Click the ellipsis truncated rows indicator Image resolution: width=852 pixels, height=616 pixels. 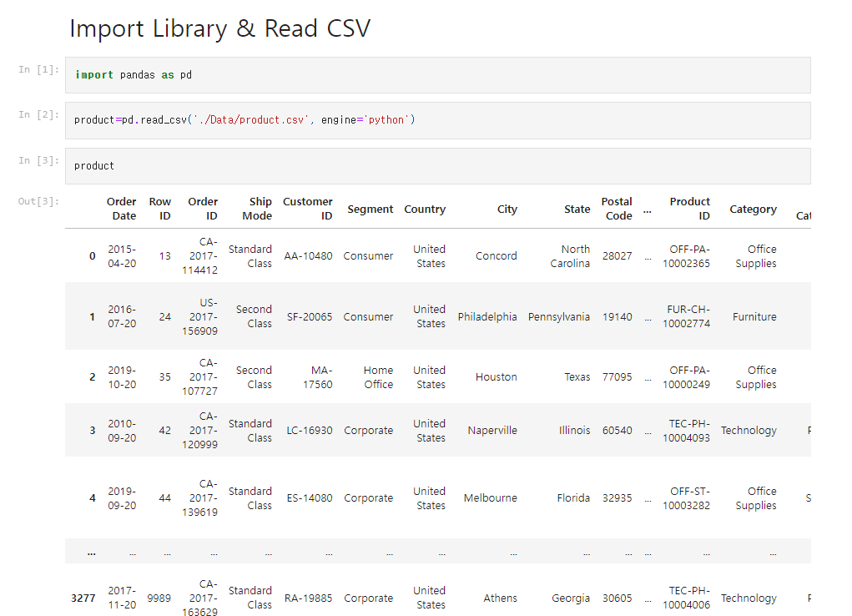pos(92,553)
